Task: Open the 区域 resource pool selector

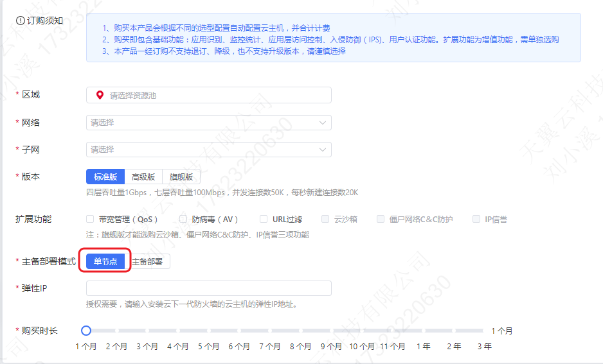Action: pyautogui.click(x=209, y=95)
